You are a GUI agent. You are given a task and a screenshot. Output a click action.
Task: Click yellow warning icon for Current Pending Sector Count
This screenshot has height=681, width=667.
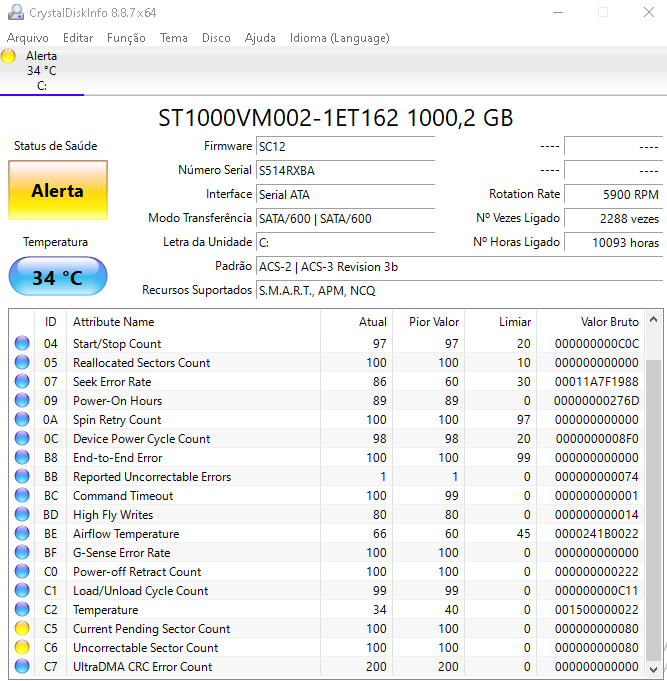pos(22,628)
